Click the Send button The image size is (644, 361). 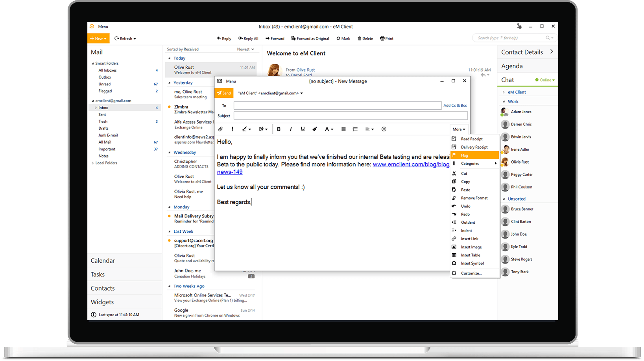[224, 93]
